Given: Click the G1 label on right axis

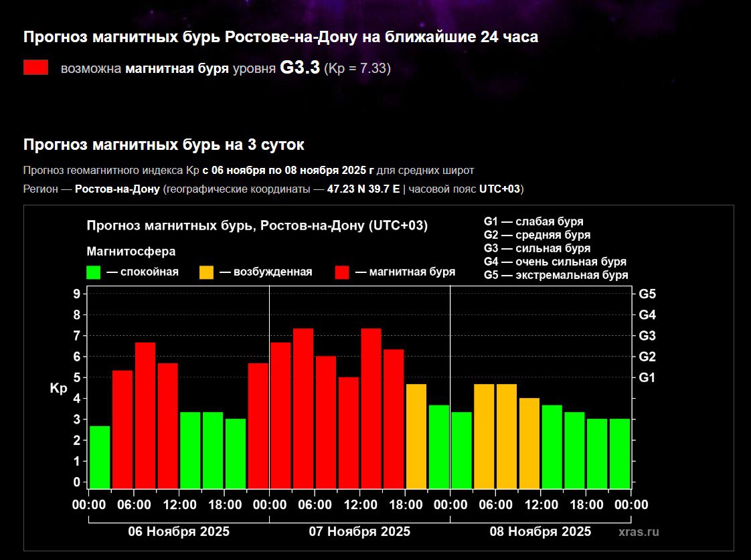Looking at the screenshot, I should 647,378.
